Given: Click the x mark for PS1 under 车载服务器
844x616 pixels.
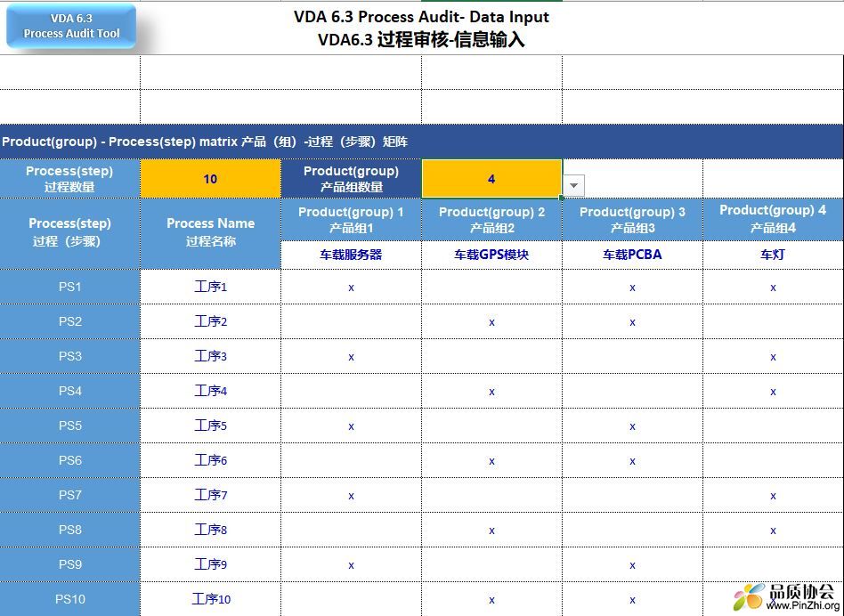Looking at the screenshot, I should tap(351, 288).
